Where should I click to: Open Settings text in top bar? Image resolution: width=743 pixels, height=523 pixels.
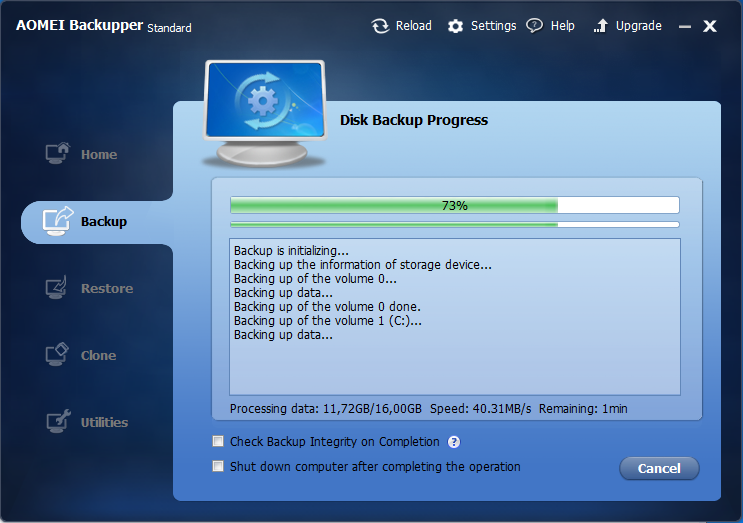click(x=493, y=26)
